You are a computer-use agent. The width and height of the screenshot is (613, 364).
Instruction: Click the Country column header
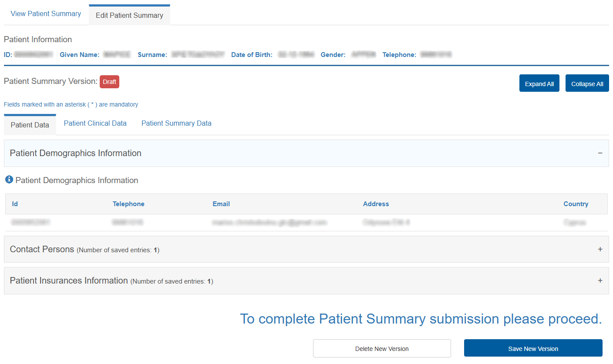[576, 204]
